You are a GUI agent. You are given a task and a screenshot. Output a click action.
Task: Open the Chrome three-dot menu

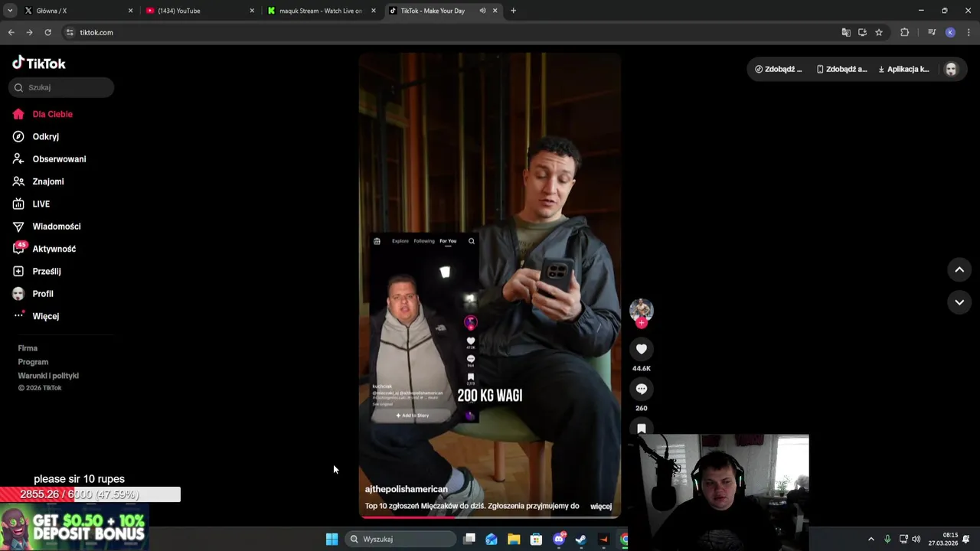969,32
